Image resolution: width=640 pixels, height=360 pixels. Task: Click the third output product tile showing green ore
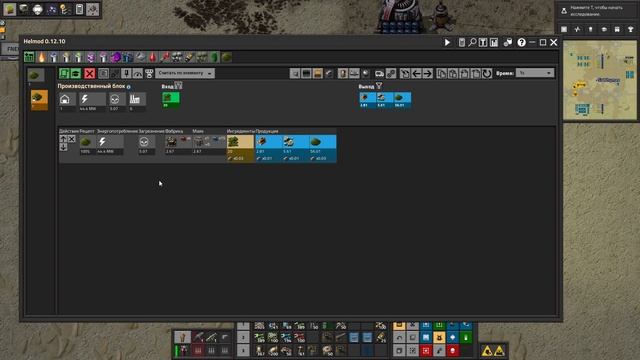[402, 100]
